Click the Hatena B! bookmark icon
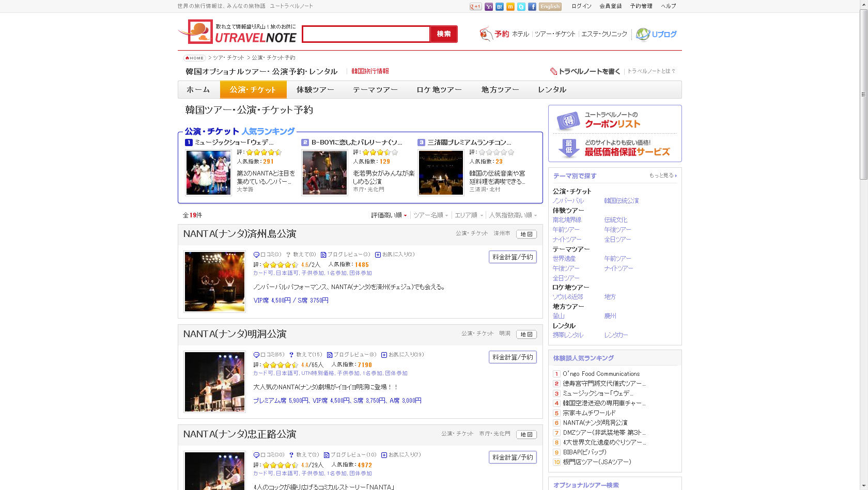The image size is (868, 490). pyautogui.click(x=499, y=7)
